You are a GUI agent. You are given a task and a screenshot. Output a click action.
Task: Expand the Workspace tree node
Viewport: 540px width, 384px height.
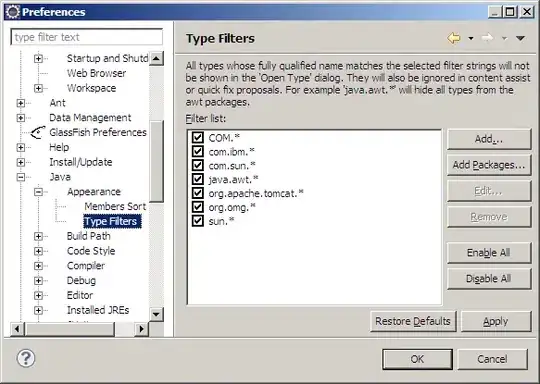tap(38, 88)
